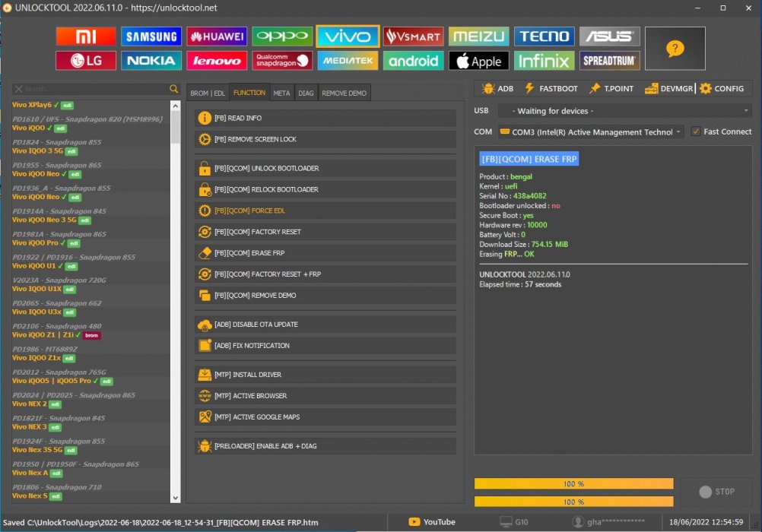The image size is (762, 532).
Task: Open the DIAG tab
Action: [306, 93]
